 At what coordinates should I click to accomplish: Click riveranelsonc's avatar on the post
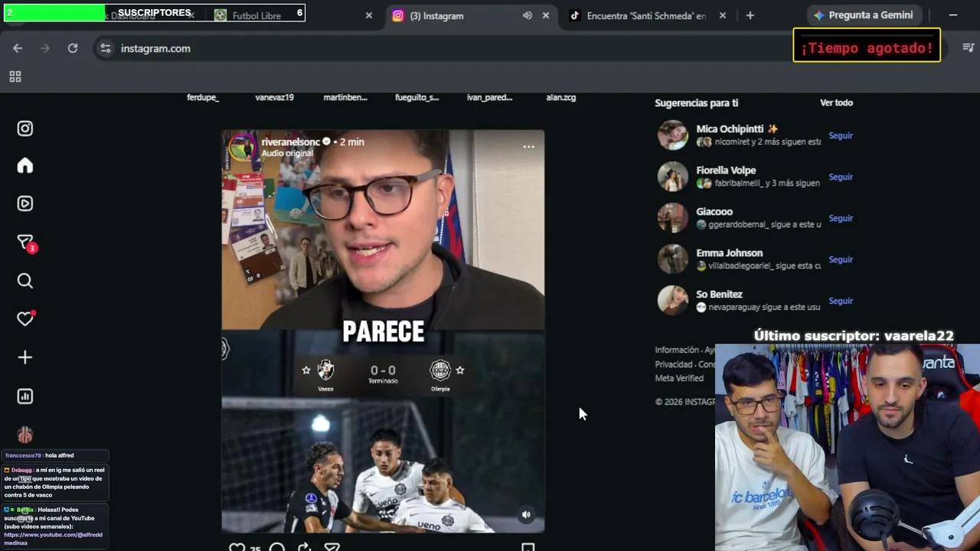click(x=243, y=147)
